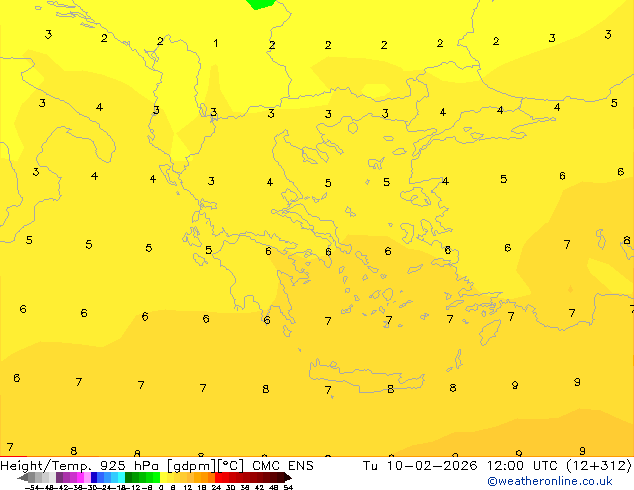Viewport: 634px width, 490px height.
Task: Click the forecast offset '(12+312)' text
Action: coord(598,466)
